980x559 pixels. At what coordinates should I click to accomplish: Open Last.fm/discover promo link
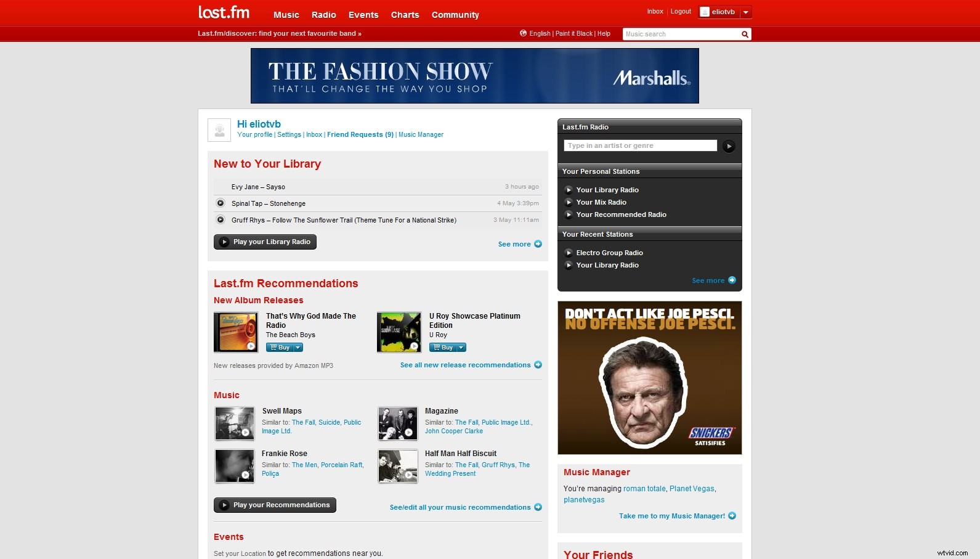pos(280,33)
